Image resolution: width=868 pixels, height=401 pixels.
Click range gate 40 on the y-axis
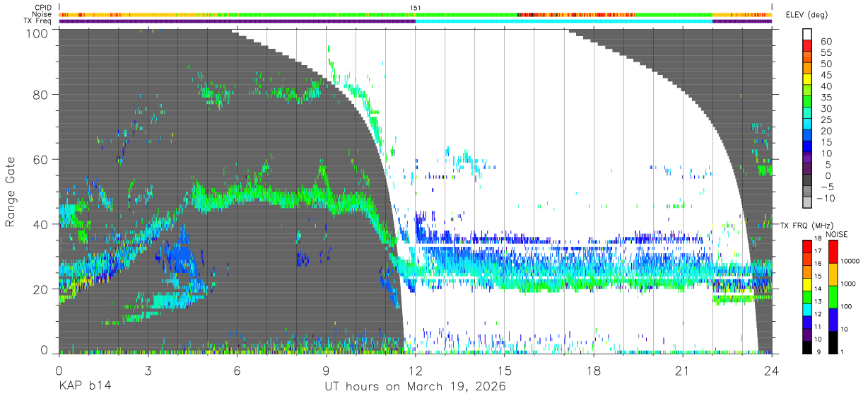pos(40,224)
